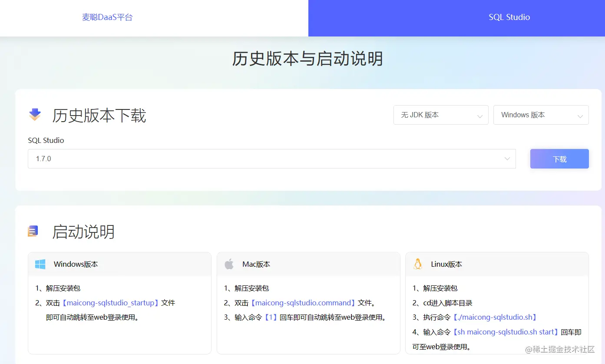Screen dimensions: 605x364
Task: Click the 历史版本与启动说明 page heading
Action: [x=307, y=59]
